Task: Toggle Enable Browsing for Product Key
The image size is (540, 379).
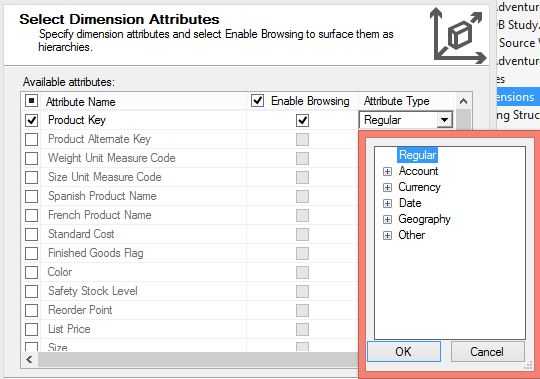Action: click(x=302, y=120)
